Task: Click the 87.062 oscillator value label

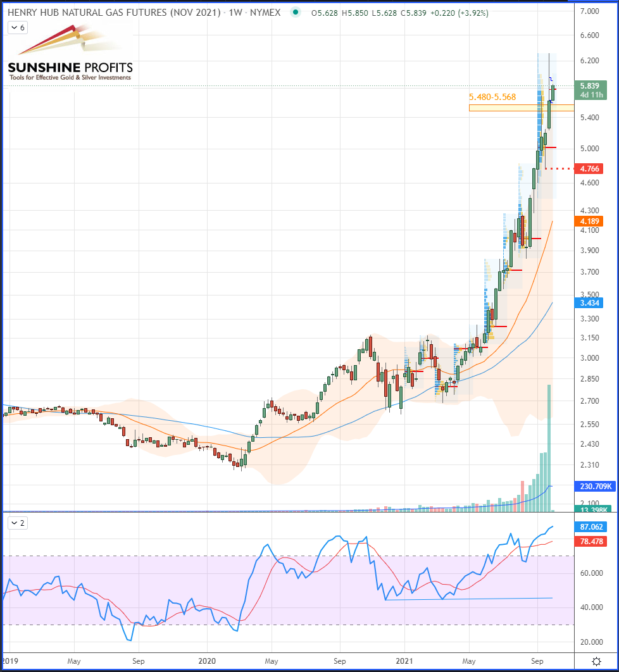Action: (591, 526)
